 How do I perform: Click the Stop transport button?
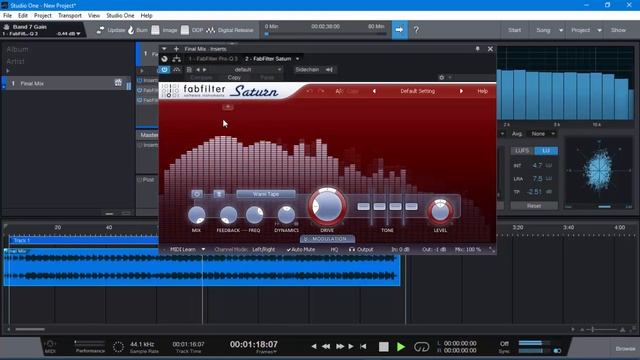tap(384, 347)
